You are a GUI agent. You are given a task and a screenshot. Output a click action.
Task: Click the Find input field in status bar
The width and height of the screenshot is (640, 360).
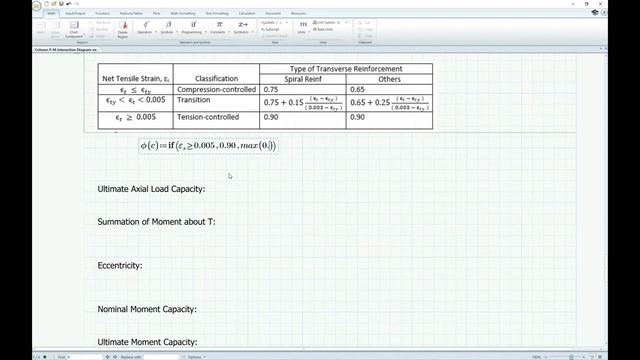coord(87,357)
